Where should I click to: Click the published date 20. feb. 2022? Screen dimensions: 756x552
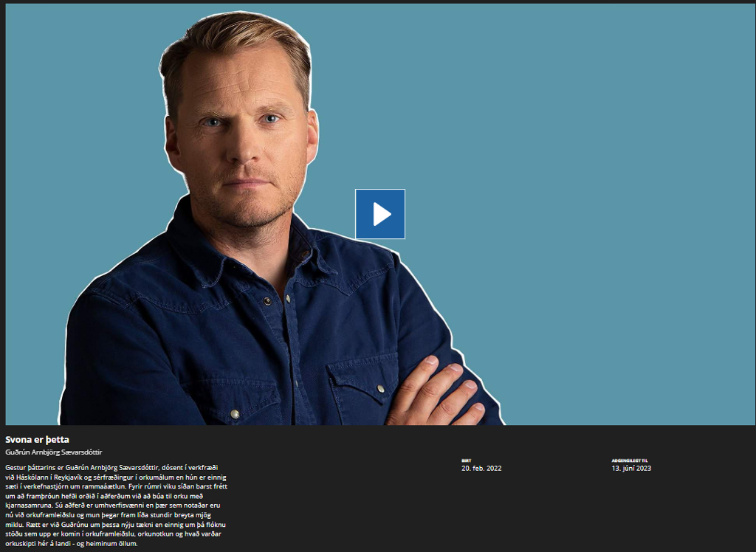(481, 468)
